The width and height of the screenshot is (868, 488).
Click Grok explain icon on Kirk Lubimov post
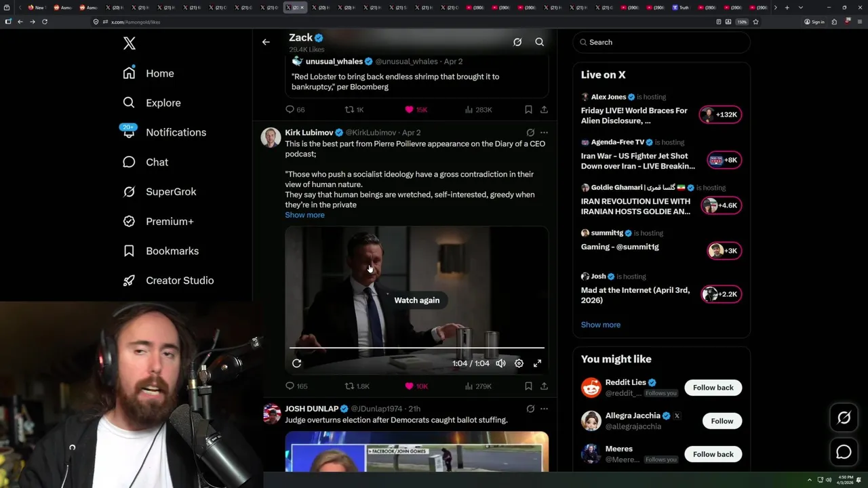point(530,133)
